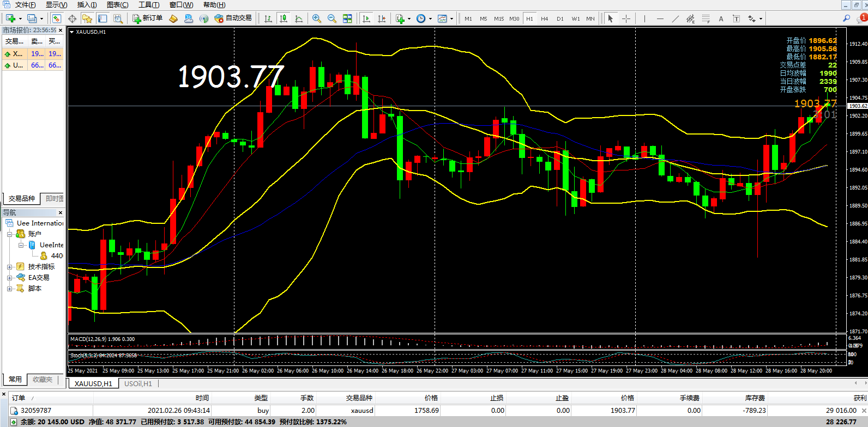The height and width of the screenshot is (427, 868).
Task: Select M15 timeframe
Action: [499, 19]
